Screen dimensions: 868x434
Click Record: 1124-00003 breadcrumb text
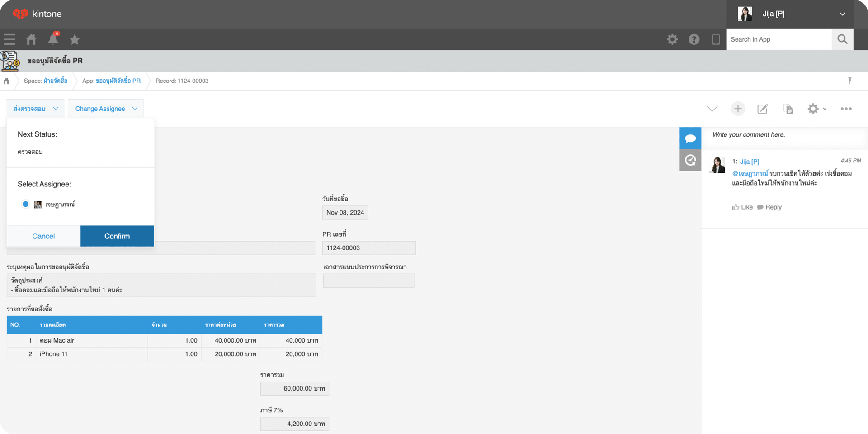tap(182, 81)
